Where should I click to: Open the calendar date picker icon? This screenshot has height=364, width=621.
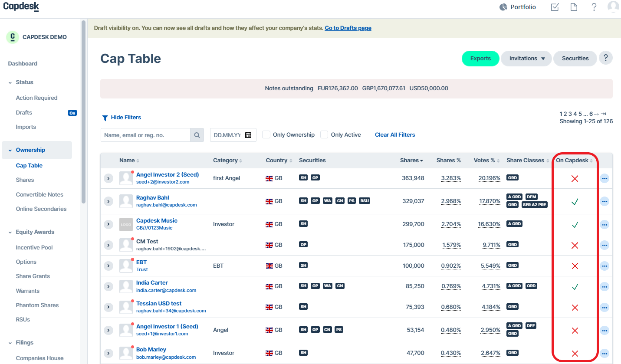coord(248,135)
